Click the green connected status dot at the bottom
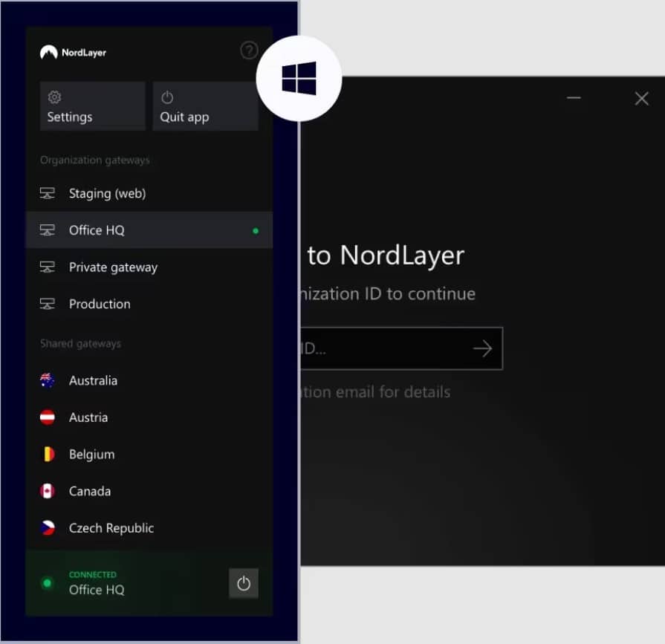 [x=48, y=583]
